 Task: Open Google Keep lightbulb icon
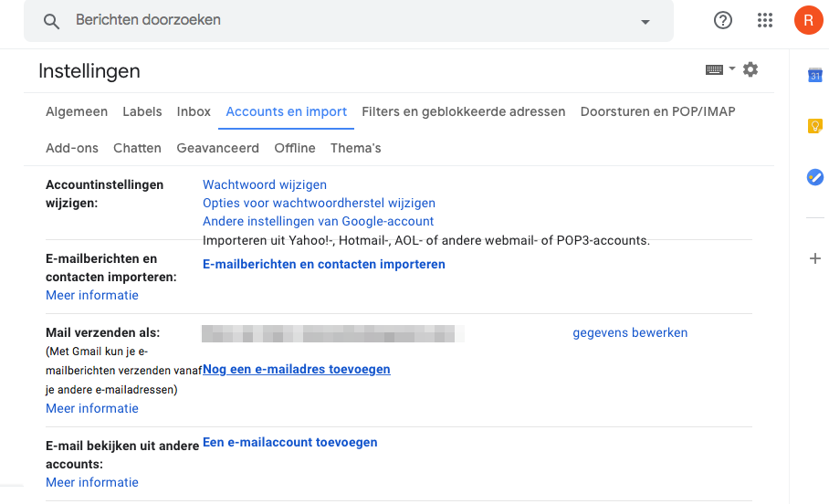click(814, 126)
